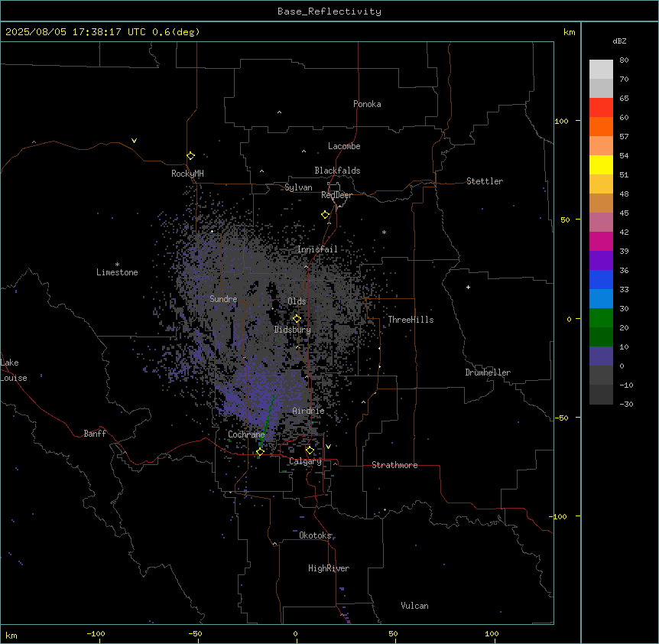Image resolution: width=659 pixels, height=644 pixels.
Task: Click the 100 km tick on the right axis
Action: coord(561,121)
